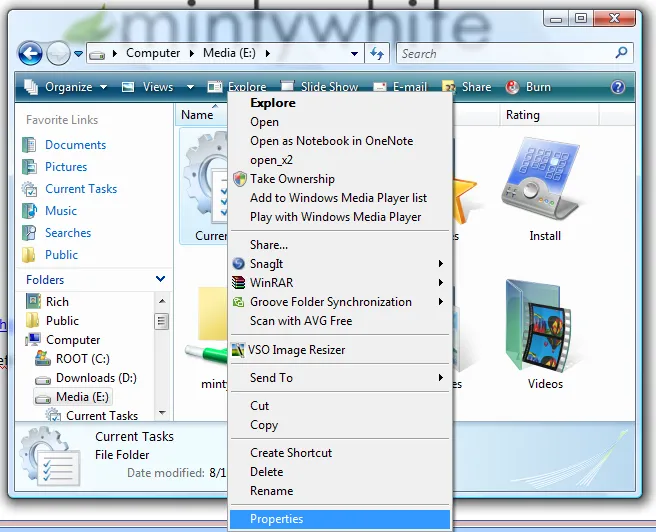Choose Copy in the context menu

(341, 425)
